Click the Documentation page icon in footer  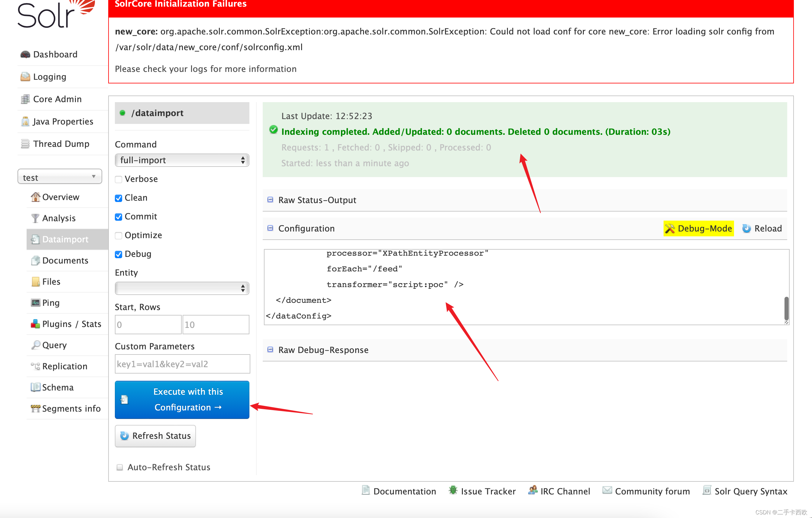[x=365, y=490]
